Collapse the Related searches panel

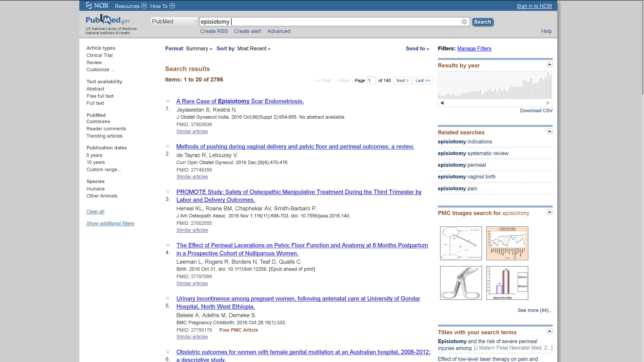(549, 131)
